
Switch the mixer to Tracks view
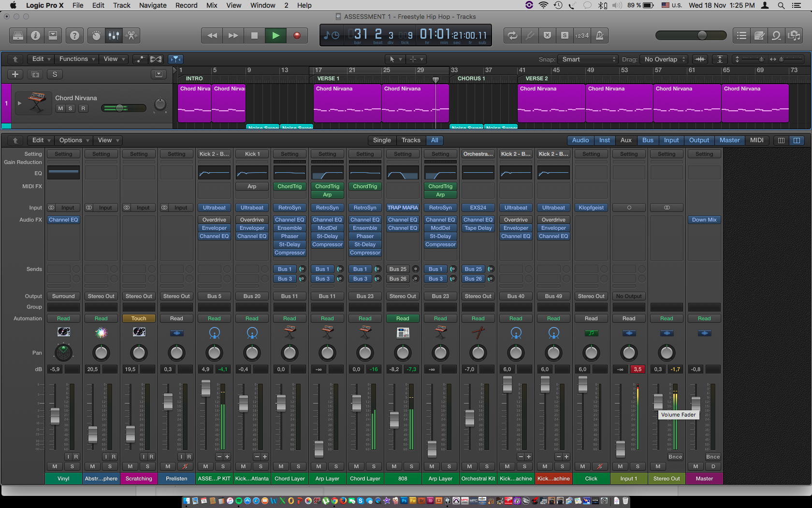411,140
